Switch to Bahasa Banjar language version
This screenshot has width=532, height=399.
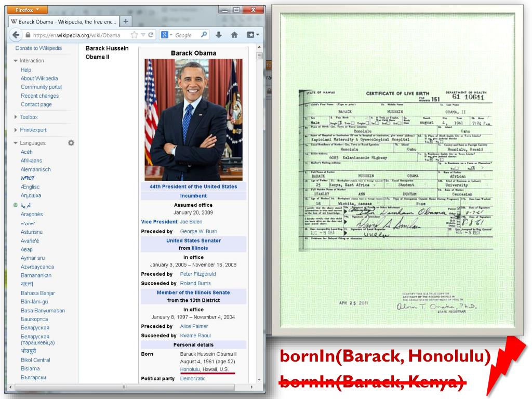pyautogui.click(x=37, y=293)
